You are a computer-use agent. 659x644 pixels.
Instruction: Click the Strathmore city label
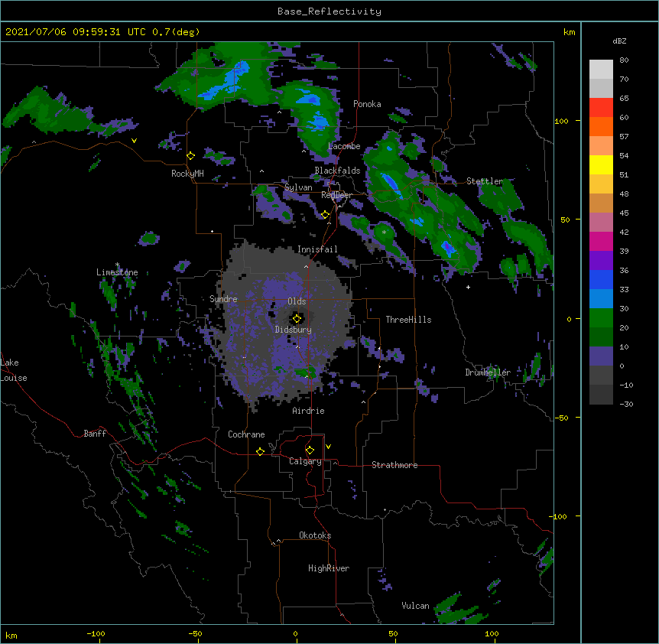(x=394, y=465)
